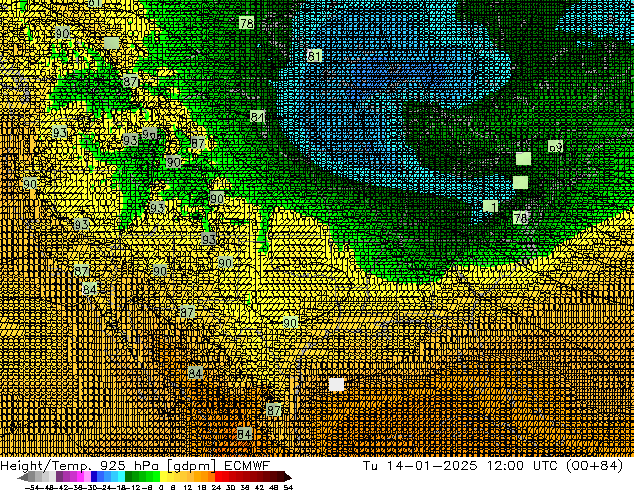
Task: Select the date "14-01-2025"
Action: pos(432,466)
